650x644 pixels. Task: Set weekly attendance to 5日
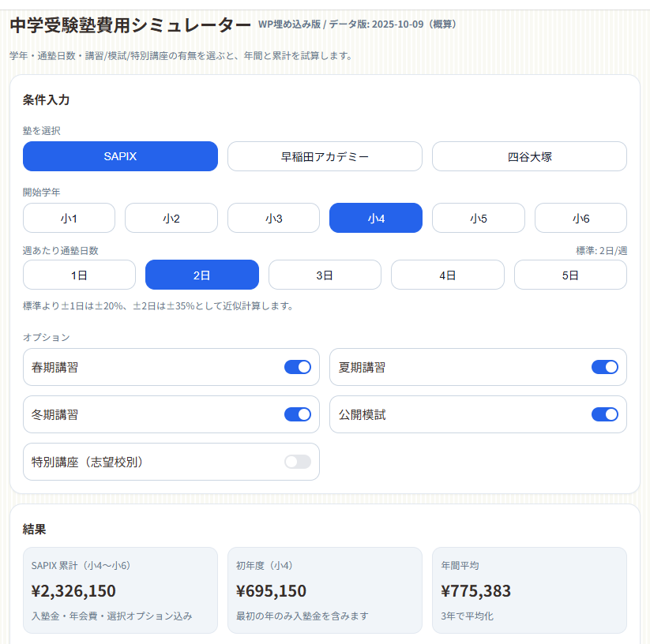pyautogui.click(x=570, y=275)
